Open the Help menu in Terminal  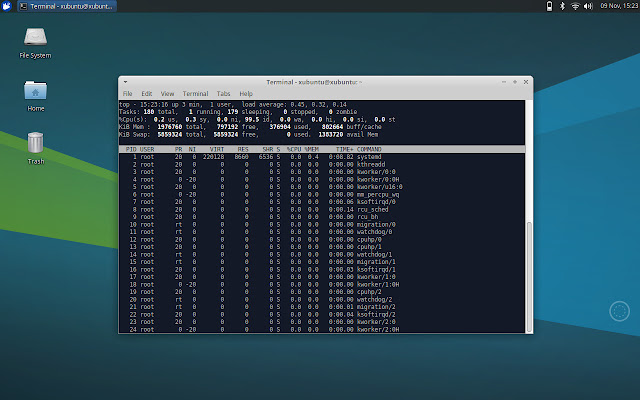pos(246,93)
